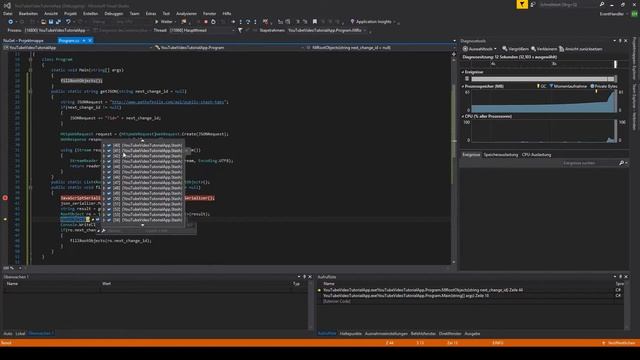The height and width of the screenshot is (360, 640).
Task: Toggle the check icon on row [41]
Action: click(109, 151)
